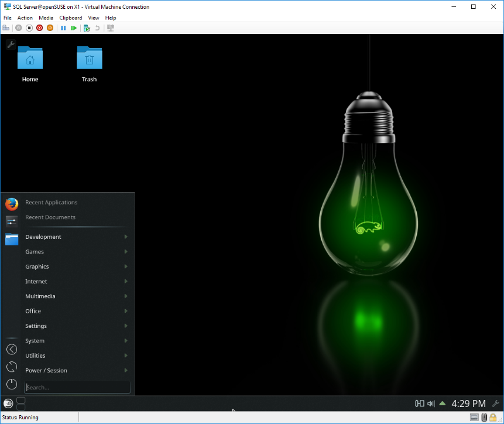Open the volume tray icon
Viewport: 504px width, 424px height.
[x=431, y=403]
